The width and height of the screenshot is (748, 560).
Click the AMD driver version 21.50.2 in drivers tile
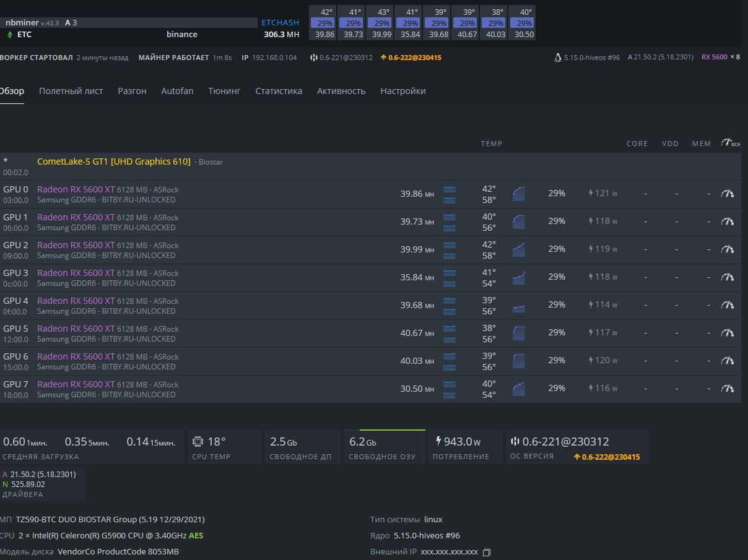pyautogui.click(x=43, y=474)
